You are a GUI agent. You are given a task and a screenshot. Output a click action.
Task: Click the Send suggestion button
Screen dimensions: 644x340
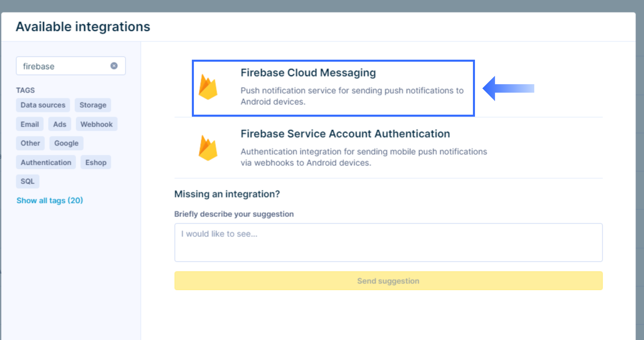pyautogui.click(x=388, y=281)
